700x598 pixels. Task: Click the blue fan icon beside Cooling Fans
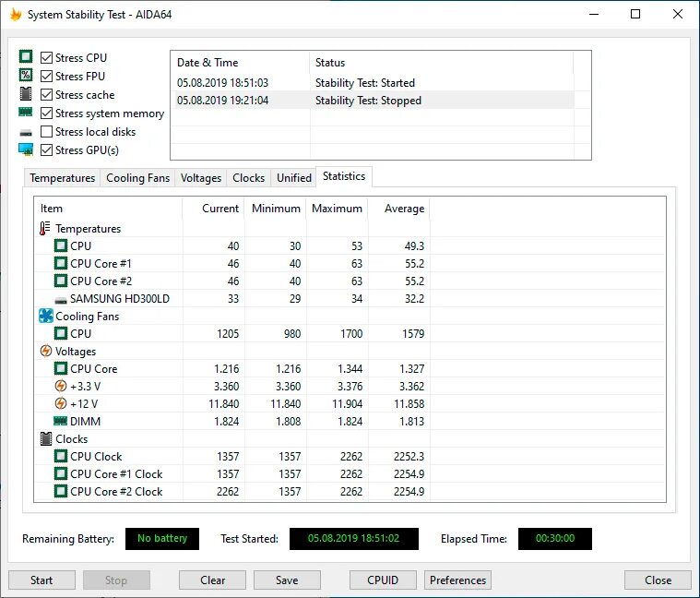coord(46,316)
